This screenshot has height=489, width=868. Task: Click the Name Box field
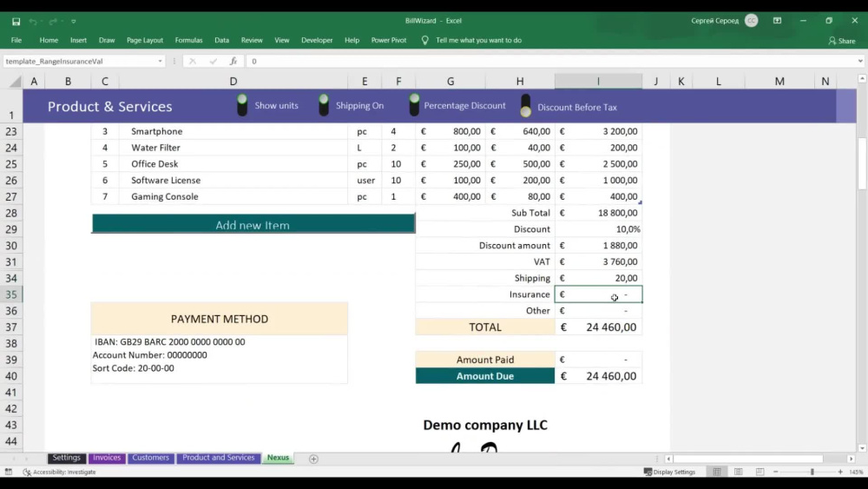click(x=80, y=61)
